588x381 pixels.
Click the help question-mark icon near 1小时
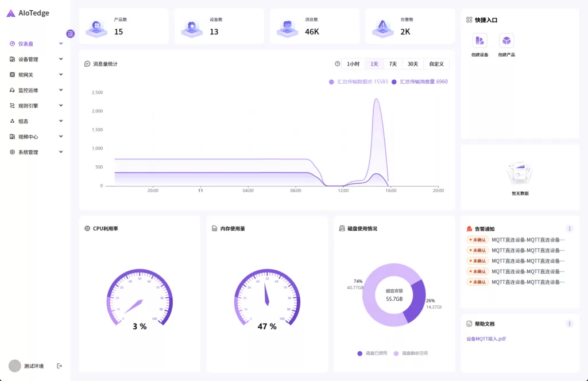coord(337,64)
